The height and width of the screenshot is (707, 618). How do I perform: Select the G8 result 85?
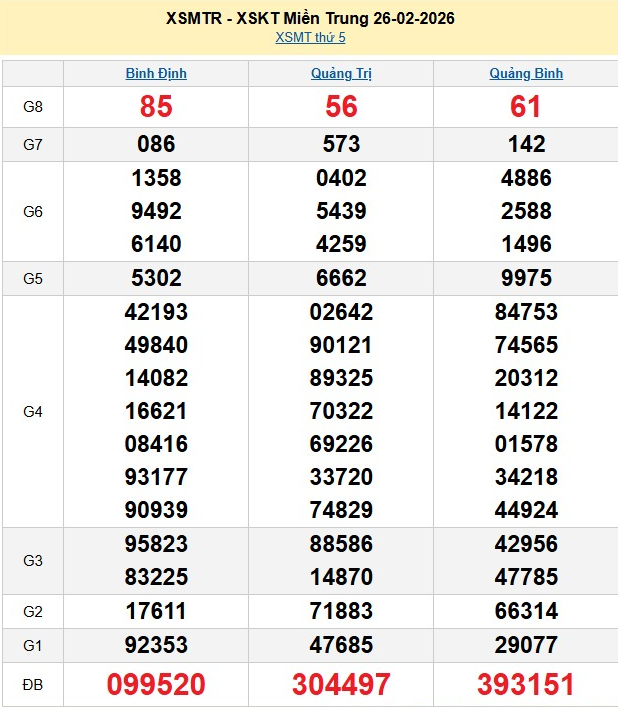coord(156,107)
